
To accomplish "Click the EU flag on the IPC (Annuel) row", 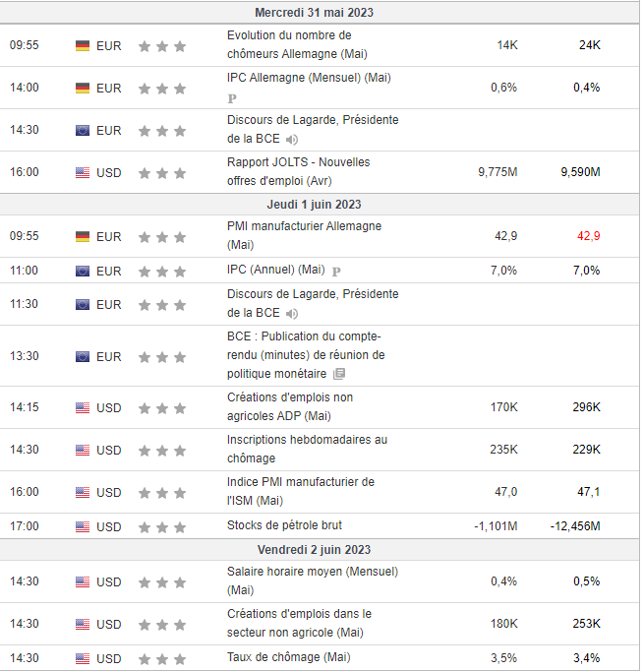I will coord(83,271).
